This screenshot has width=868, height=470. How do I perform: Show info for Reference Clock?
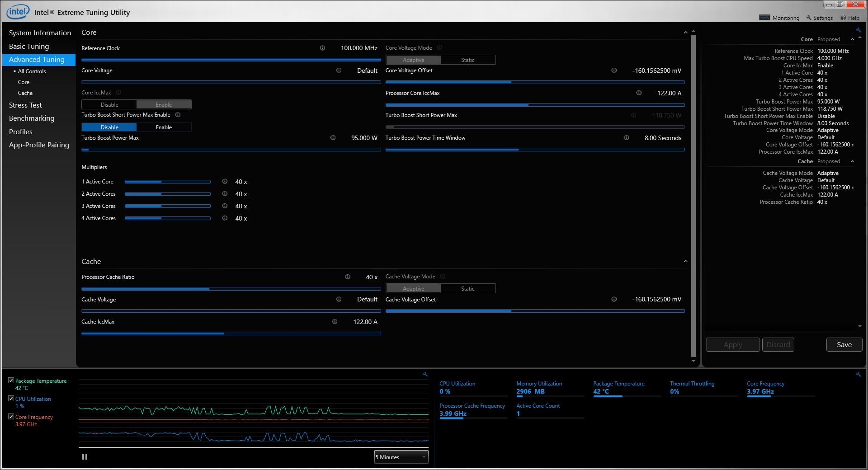(x=322, y=48)
